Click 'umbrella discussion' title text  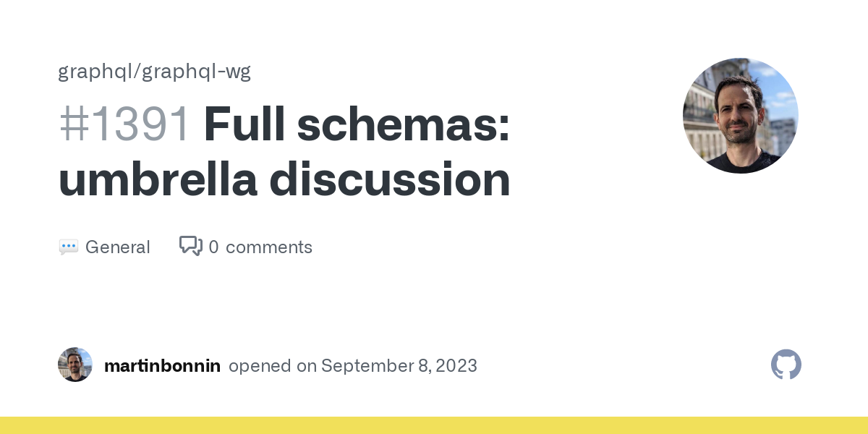click(284, 180)
